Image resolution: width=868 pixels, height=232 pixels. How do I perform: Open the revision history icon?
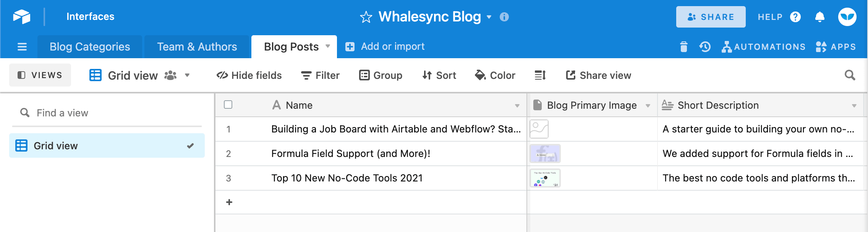point(705,47)
